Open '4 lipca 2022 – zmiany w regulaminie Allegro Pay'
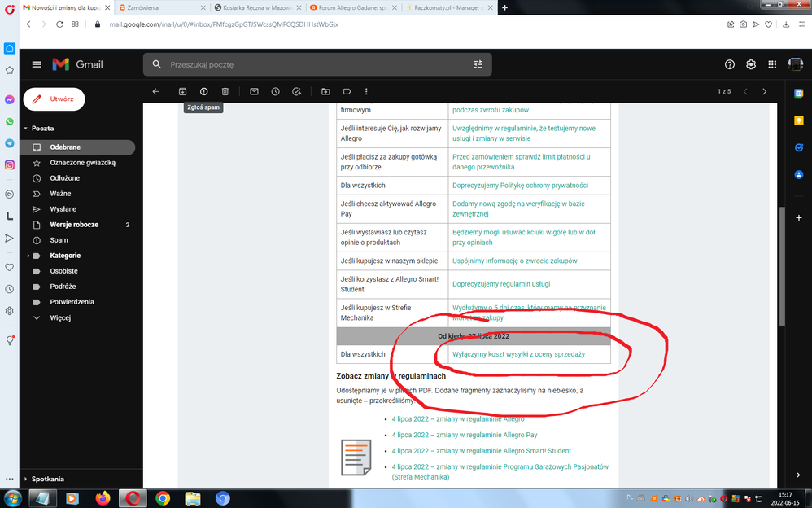 (x=464, y=435)
